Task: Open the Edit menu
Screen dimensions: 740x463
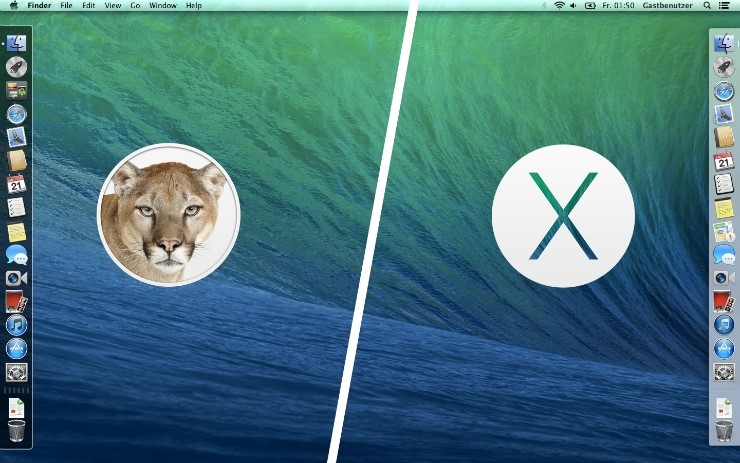Action: [88, 6]
